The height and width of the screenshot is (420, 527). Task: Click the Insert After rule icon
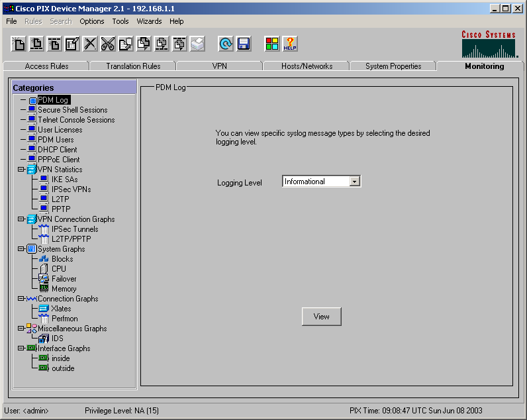(54, 44)
